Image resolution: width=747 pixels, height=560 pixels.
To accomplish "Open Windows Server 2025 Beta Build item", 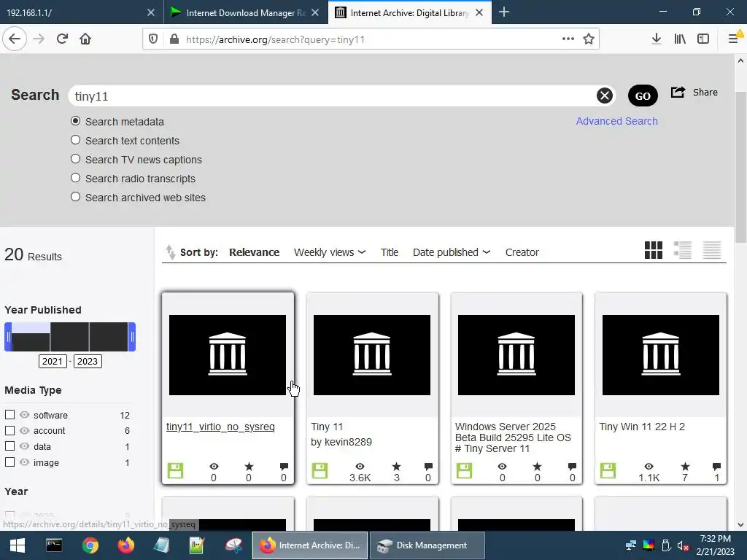I will 513,437.
